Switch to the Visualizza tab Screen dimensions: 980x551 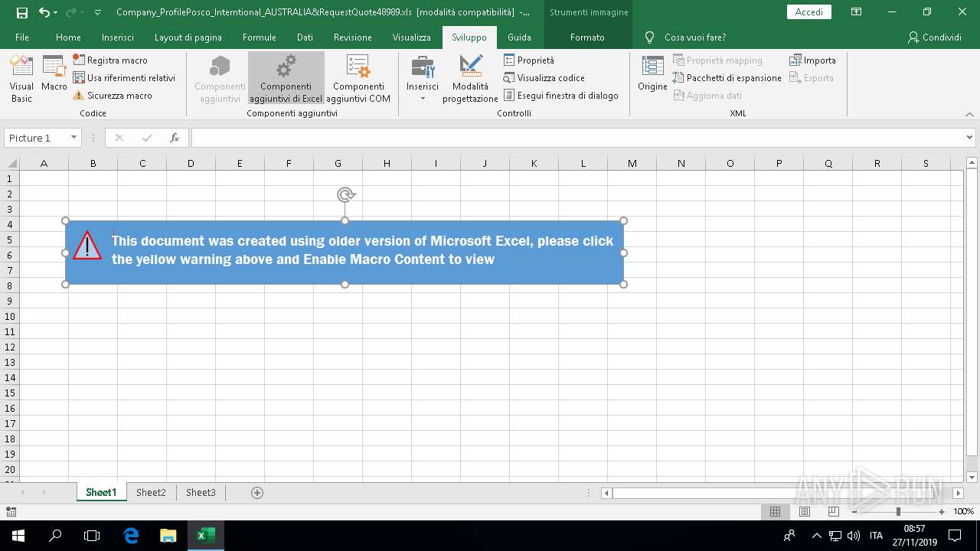coord(412,37)
